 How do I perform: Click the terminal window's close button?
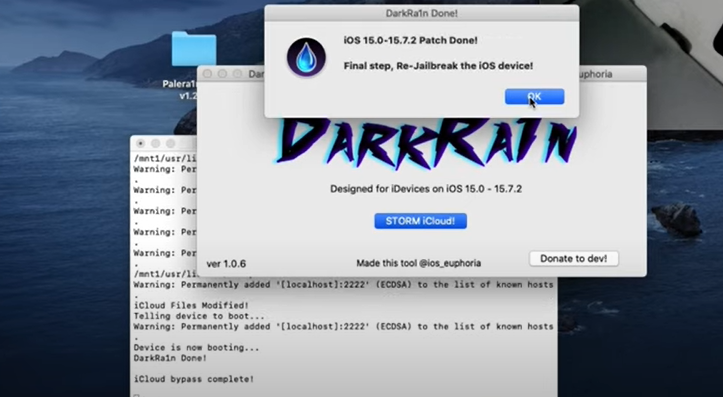(x=141, y=143)
